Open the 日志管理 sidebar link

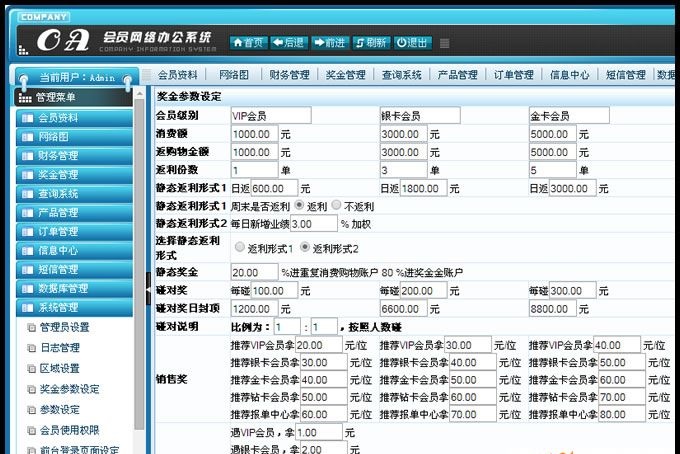(x=60, y=348)
